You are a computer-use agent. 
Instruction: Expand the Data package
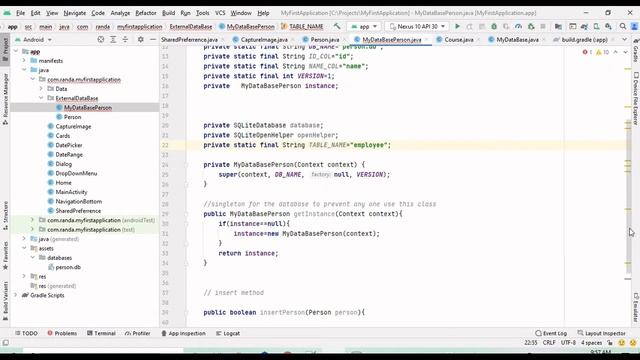tap(41, 89)
